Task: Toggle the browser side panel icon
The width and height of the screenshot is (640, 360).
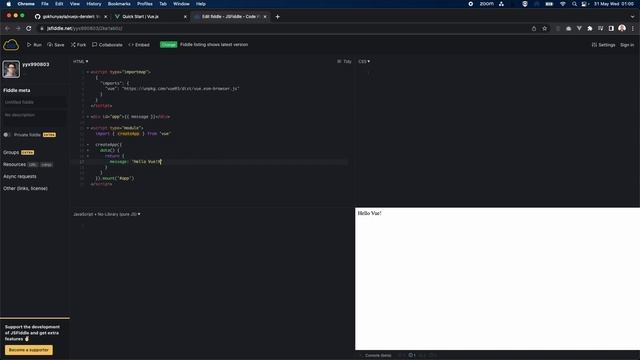Action: click(611, 29)
